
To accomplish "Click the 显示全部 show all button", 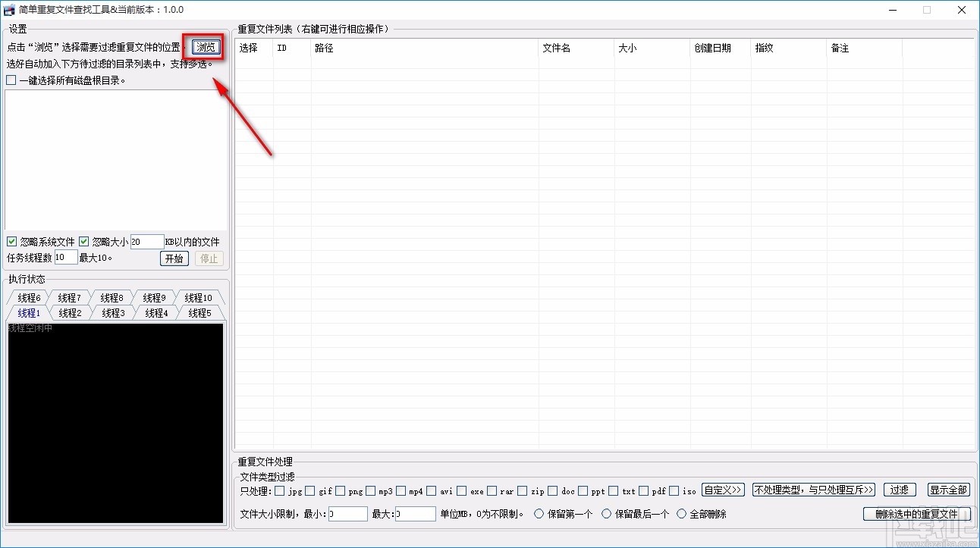I will click(x=947, y=490).
